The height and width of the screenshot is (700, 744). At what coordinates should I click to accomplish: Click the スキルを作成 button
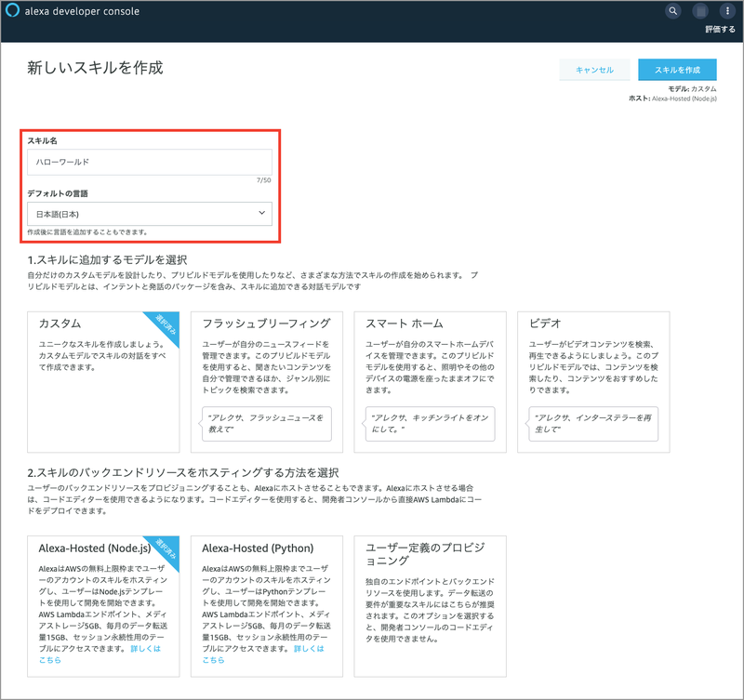[677, 70]
